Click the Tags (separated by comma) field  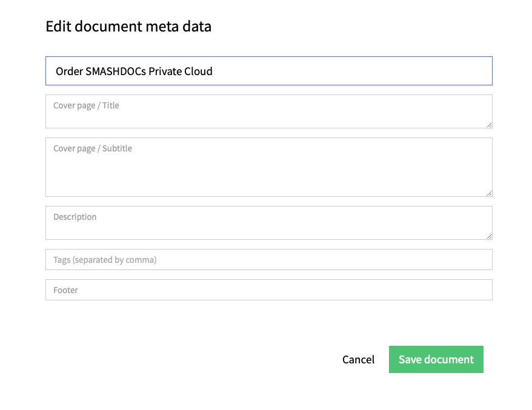coord(268,259)
